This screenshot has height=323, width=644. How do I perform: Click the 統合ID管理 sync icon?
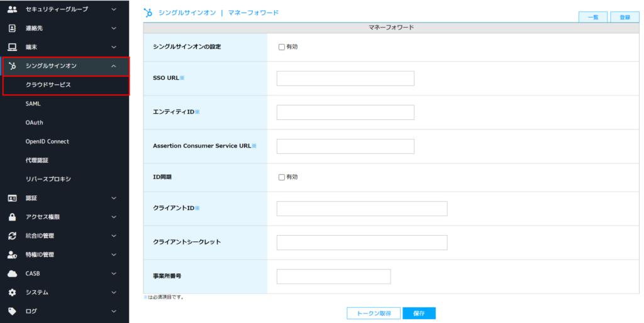coord(13,236)
